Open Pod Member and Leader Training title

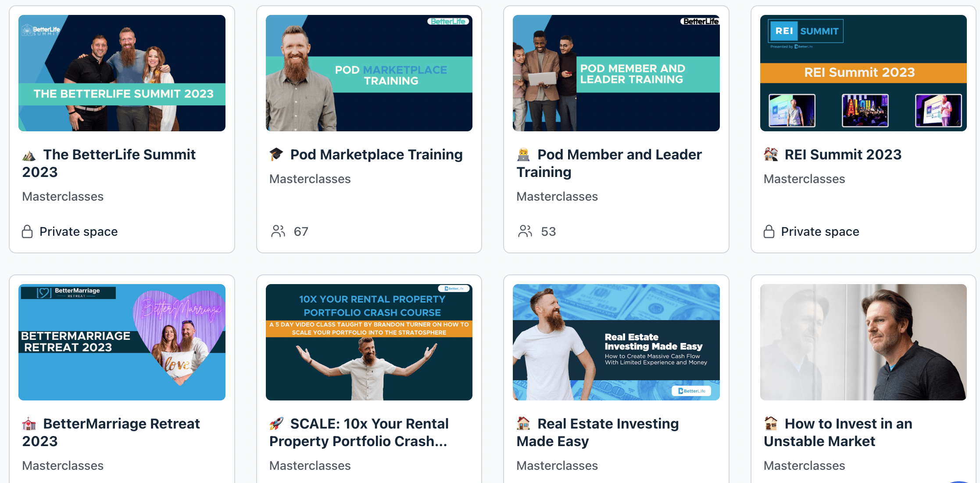pyautogui.click(x=609, y=163)
